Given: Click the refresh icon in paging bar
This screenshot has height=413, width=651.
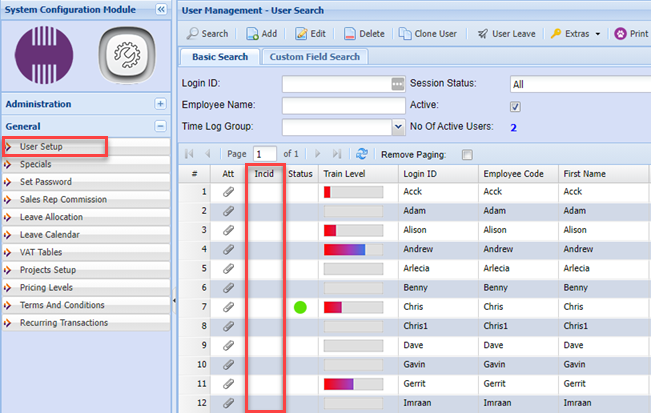Looking at the screenshot, I should [362, 154].
